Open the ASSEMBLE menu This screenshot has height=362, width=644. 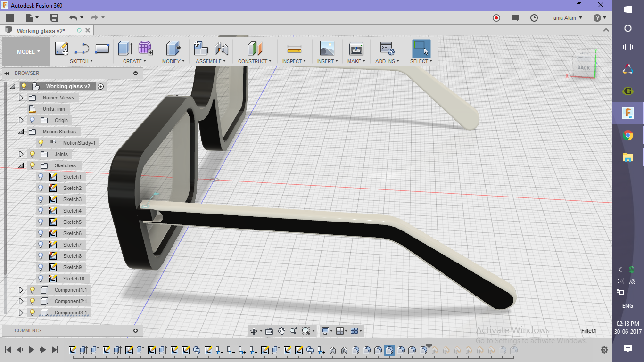211,61
